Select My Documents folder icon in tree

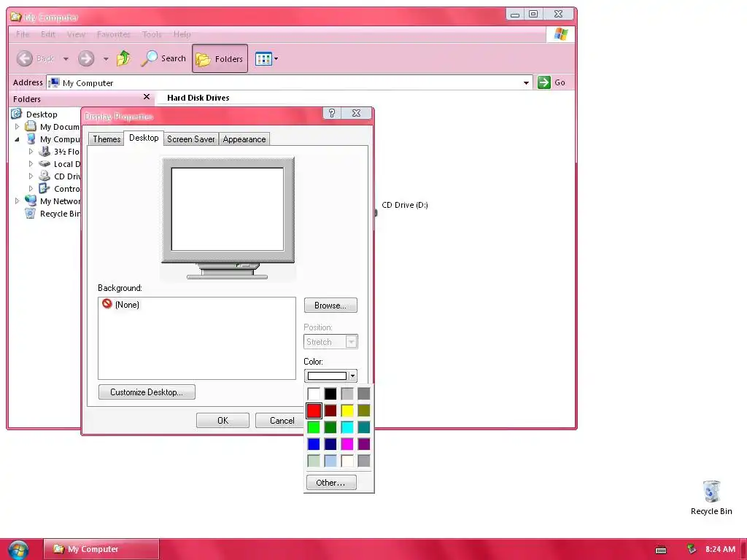coord(31,126)
